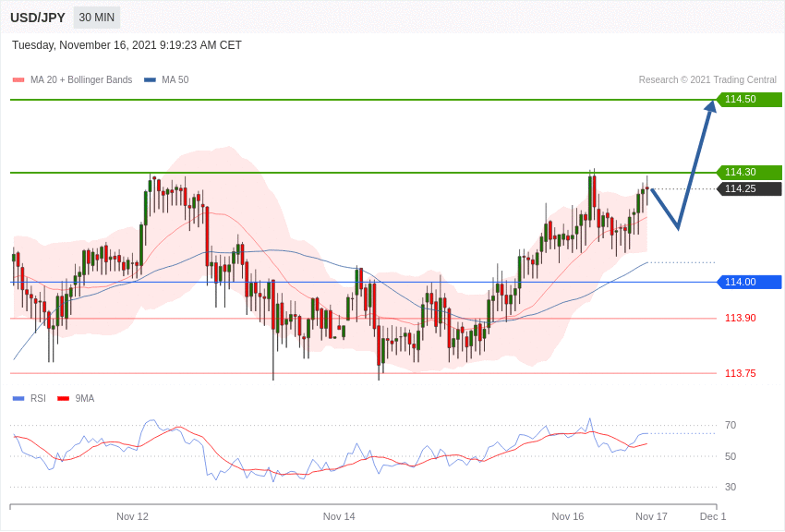
Task: Click the RSI 30 axis value
Action: 731,487
